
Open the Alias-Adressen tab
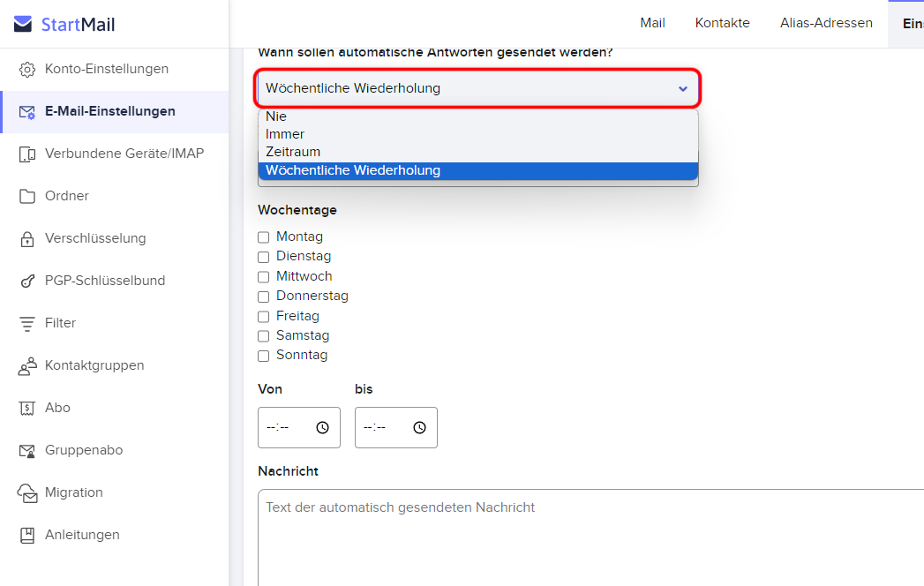(826, 23)
